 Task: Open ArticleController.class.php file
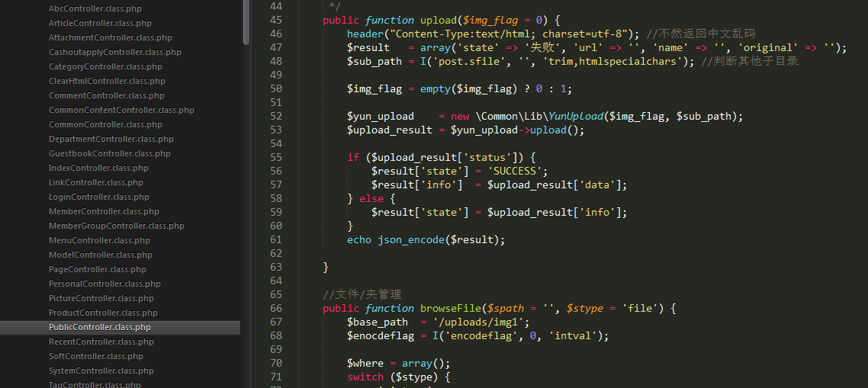[100, 23]
